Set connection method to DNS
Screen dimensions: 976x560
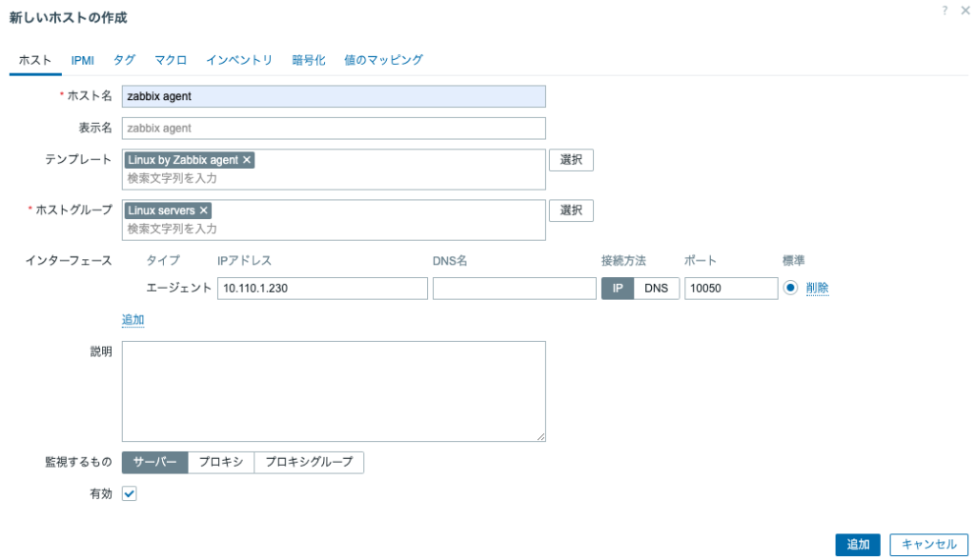click(x=656, y=288)
